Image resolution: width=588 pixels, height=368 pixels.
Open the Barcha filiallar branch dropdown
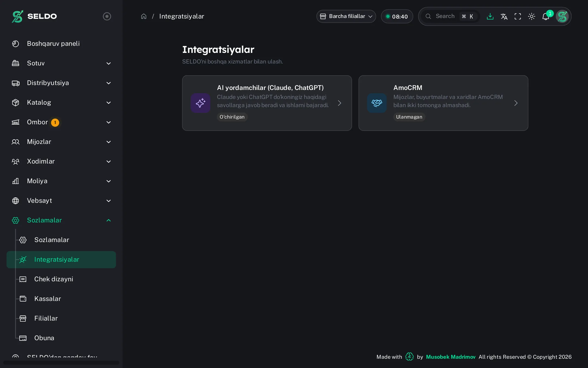click(346, 16)
